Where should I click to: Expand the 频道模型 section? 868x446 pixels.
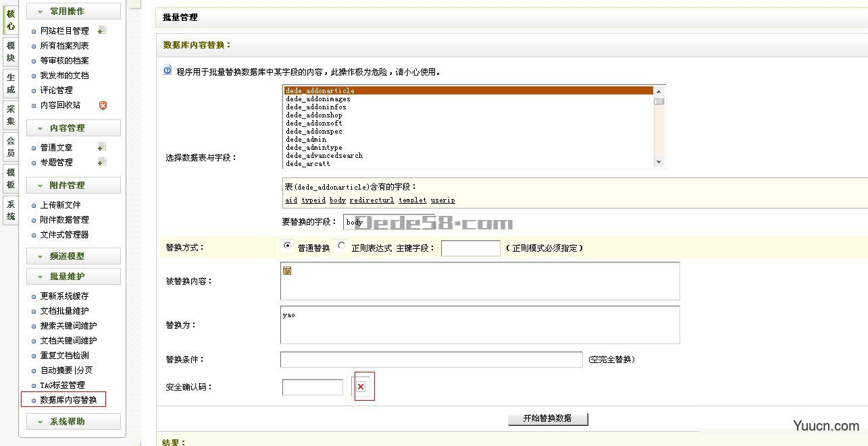point(74,256)
